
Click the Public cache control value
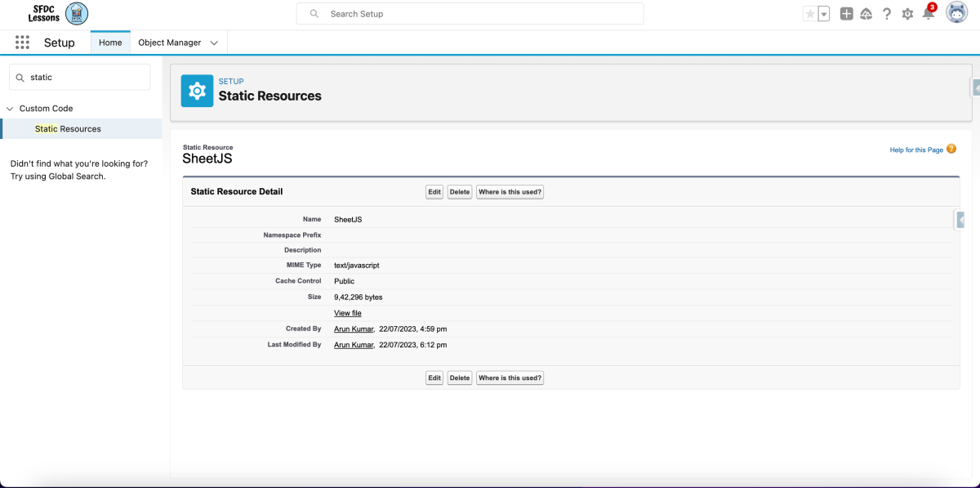pyautogui.click(x=345, y=281)
